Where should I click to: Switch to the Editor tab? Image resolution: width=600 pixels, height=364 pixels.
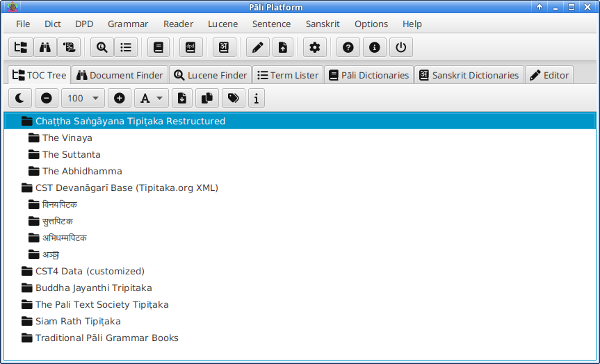coord(549,75)
